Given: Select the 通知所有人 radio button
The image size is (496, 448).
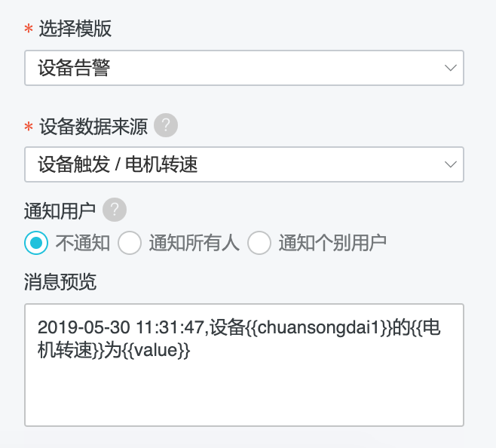Looking at the screenshot, I should pyautogui.click(x=130, y=243).
